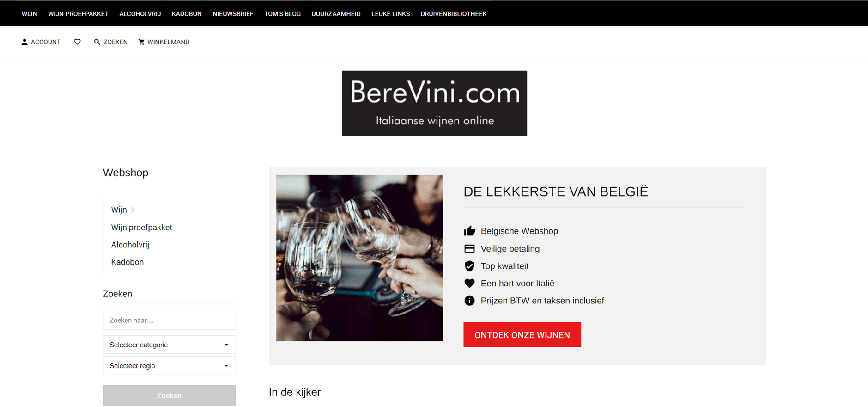
Task: Click the Ontdek Onze Wijnen button
Action: tap(522, 335)
